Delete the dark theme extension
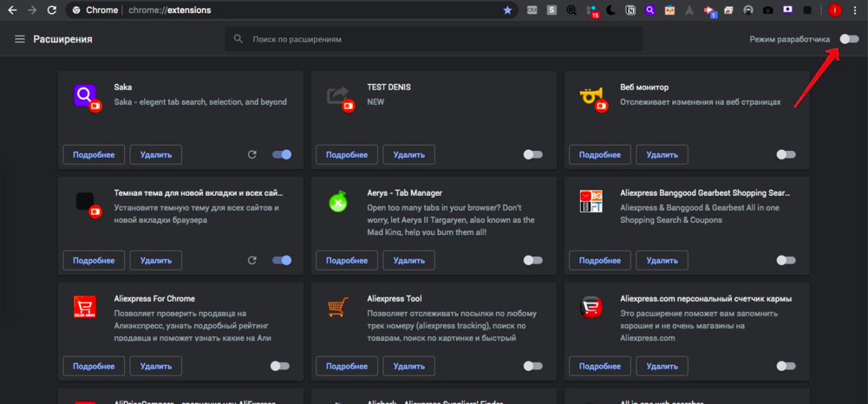 coord(155,260)
